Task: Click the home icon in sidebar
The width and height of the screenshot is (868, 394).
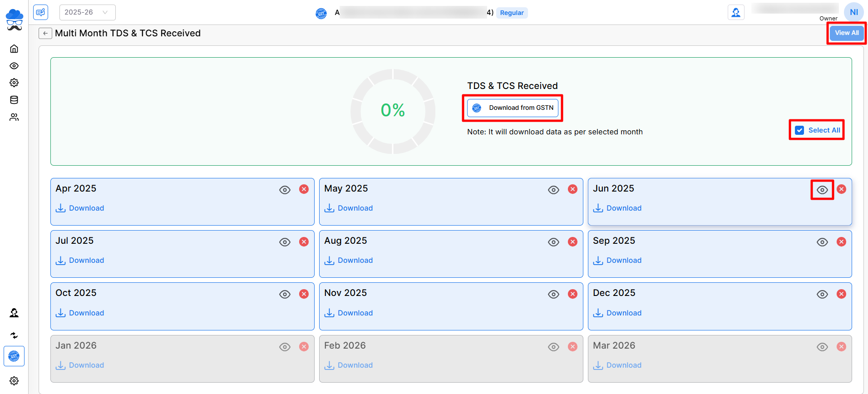Action: pos(14,49)
